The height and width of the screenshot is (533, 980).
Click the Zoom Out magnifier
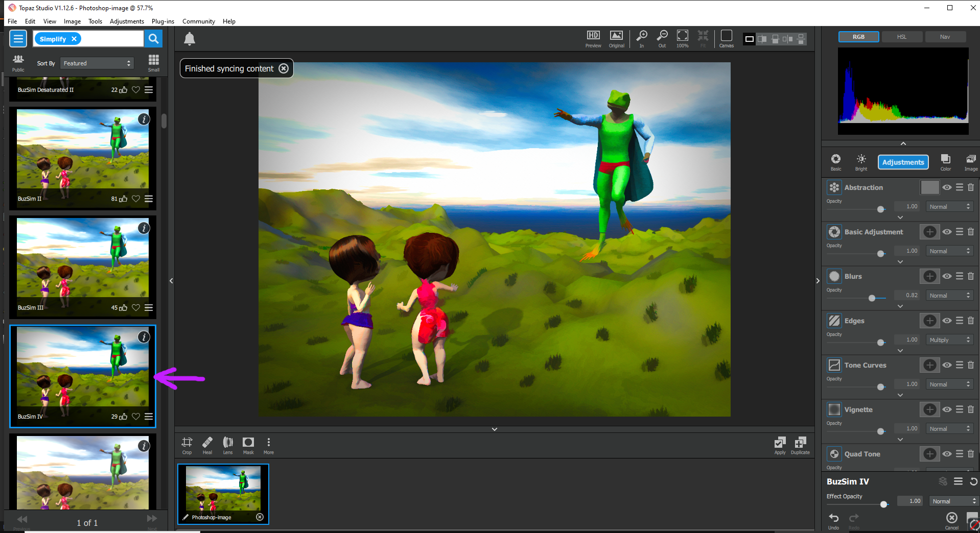(662, 39)
